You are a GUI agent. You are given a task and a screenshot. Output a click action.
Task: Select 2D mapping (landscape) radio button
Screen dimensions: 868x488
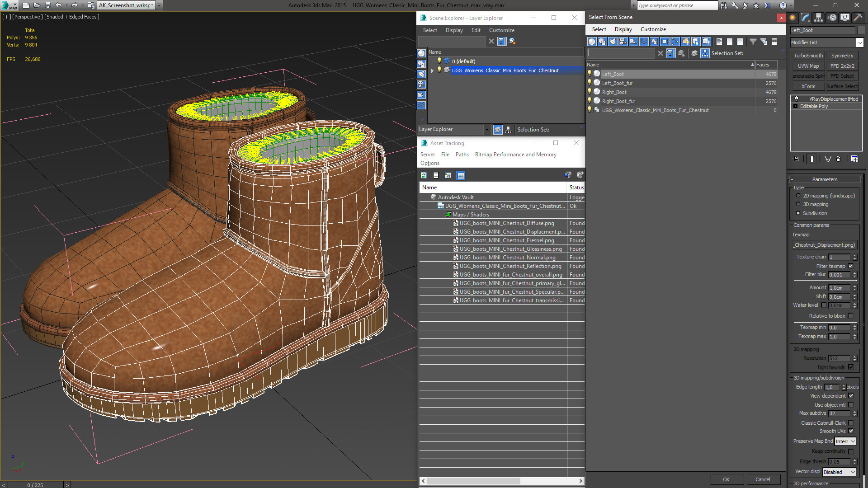coord(798,196)
